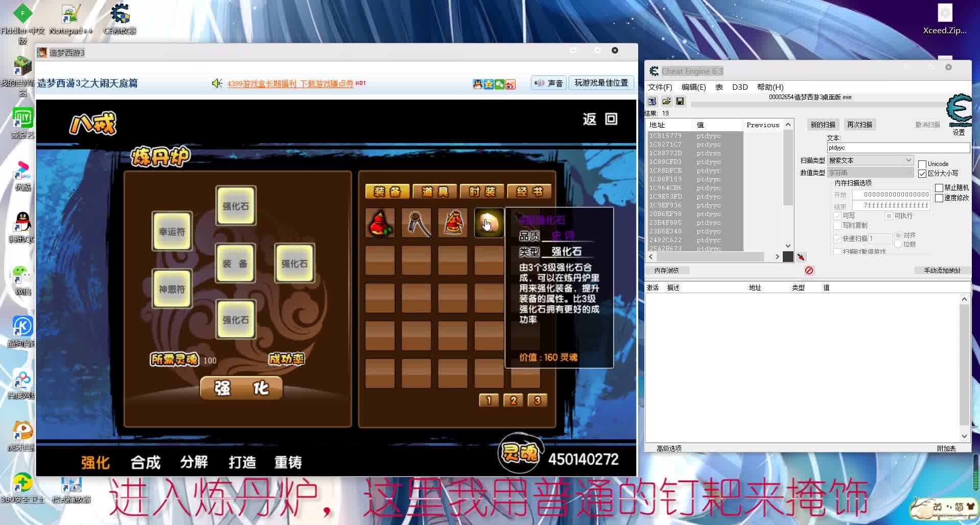This screenshot has width=980, height=525.
Task: Switch to the 经书 scriptures tab
Action: tap(529, 192)
